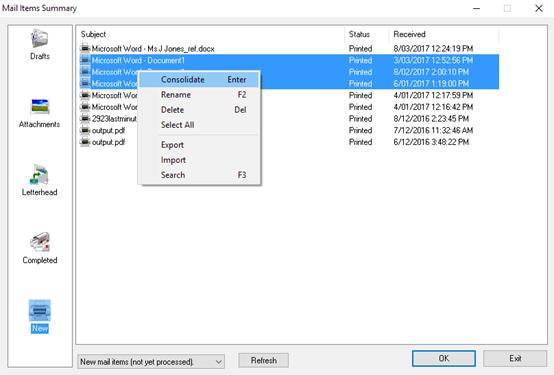The height and width of the screenshot is (375, 554).
Task: Click printer icon beside Ms J Jones_ref.docx
Action: (x=85, y=48)
